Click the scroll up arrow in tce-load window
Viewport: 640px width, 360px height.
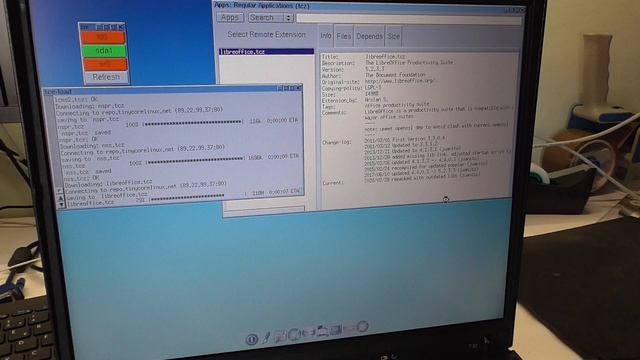point(61,199)
